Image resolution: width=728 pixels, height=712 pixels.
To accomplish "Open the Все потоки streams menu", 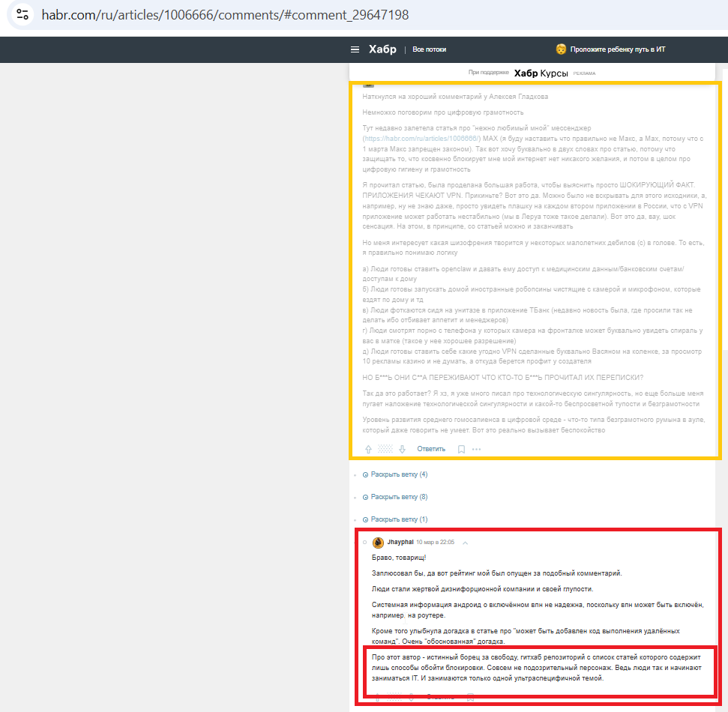I will pos(429,49).
